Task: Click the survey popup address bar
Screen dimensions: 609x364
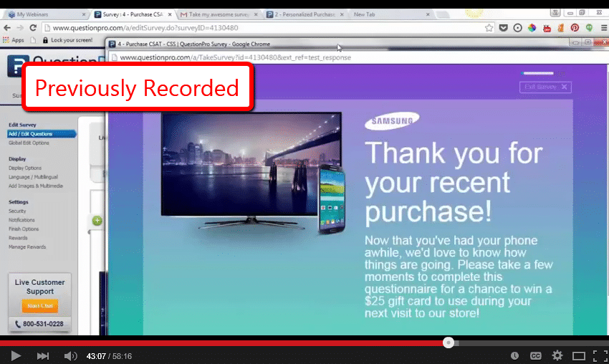Action: pos(358,57)
